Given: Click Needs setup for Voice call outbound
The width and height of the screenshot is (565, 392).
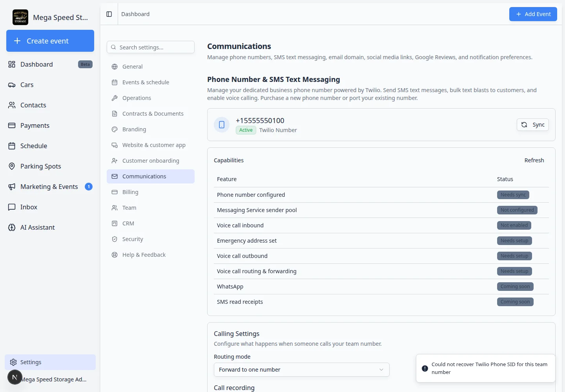Looking at the screenshot, I should 514,256.
